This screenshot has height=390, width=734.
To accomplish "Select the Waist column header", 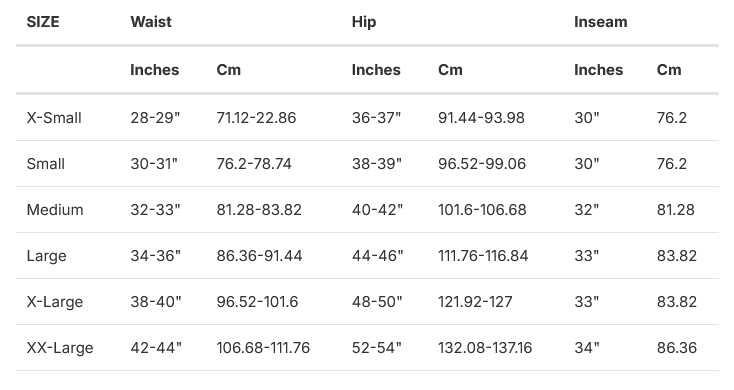I will (151, 22).
